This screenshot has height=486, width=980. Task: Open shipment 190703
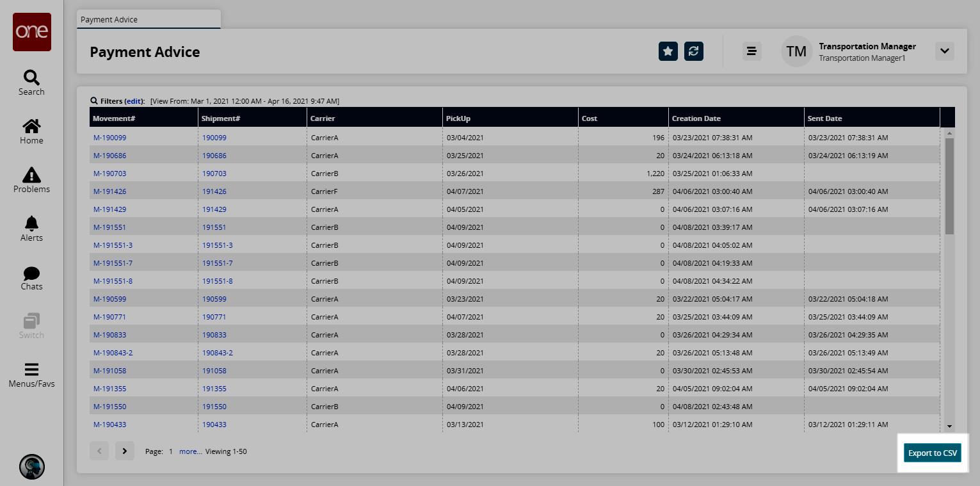pos(214,174)
